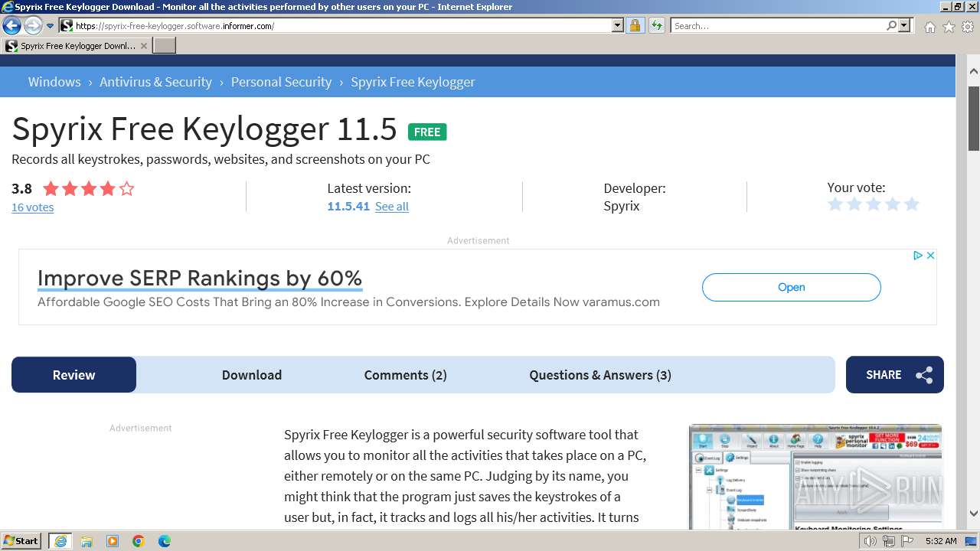The image size is (980, 551).
Task: Vote four stars under Your vote
Action: coord(893,204)
